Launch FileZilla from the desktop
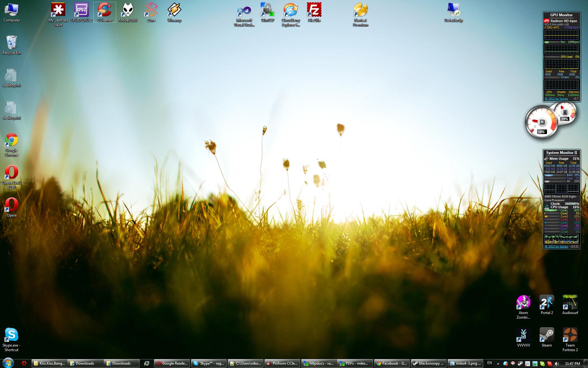Image resolution: width=588 pixels, height=368 pixels. tap(314, 10)
